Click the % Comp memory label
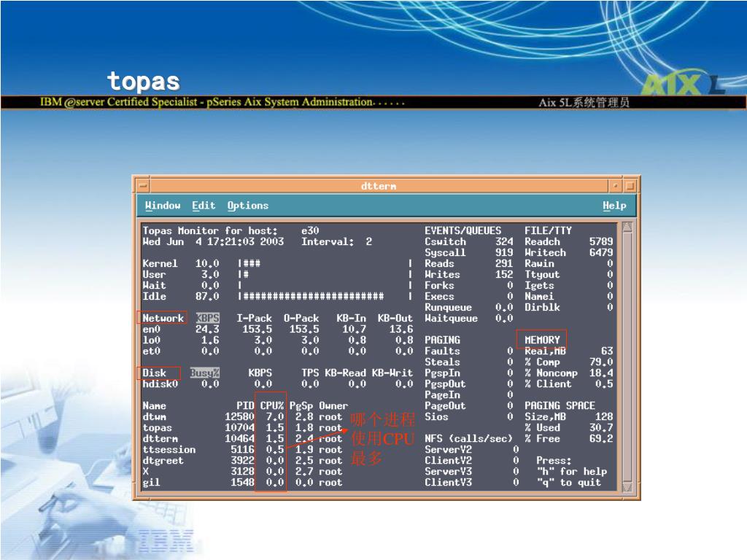The height and width of the screenshot is (560, 747). [x=542, y=362]
